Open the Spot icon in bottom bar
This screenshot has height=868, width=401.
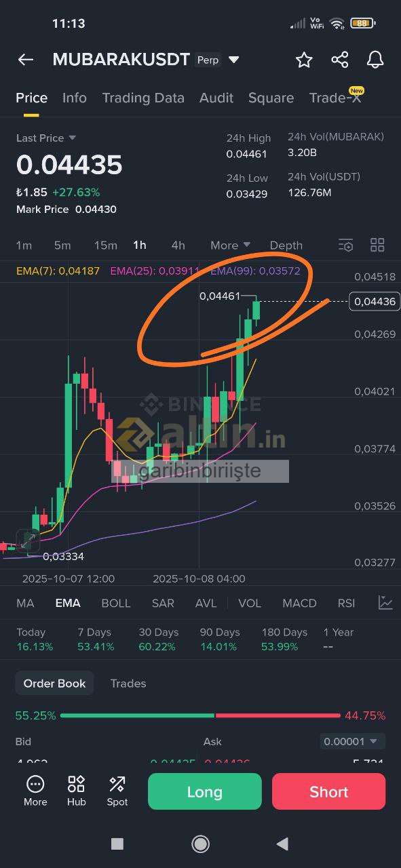pos(117,791)
